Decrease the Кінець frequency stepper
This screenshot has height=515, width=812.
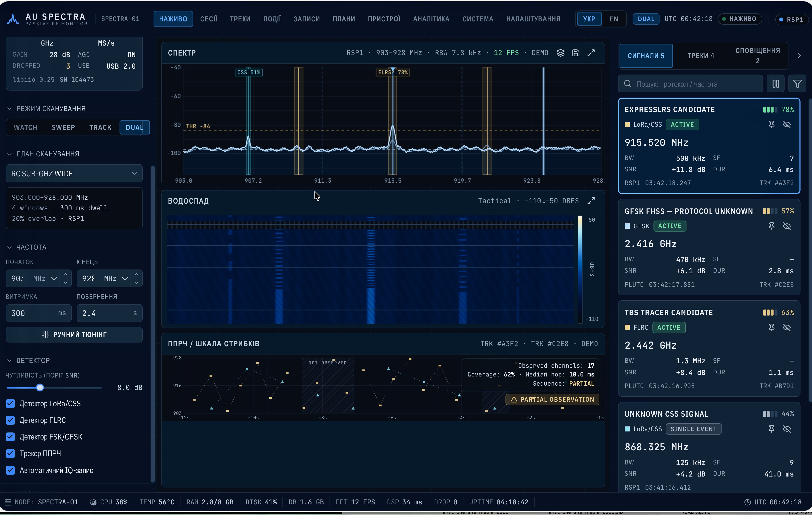(x=137, y=283)
